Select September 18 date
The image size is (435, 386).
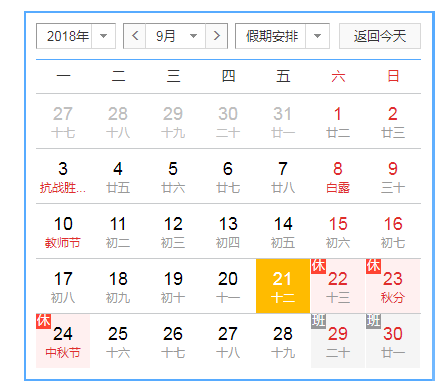point(118,286)
